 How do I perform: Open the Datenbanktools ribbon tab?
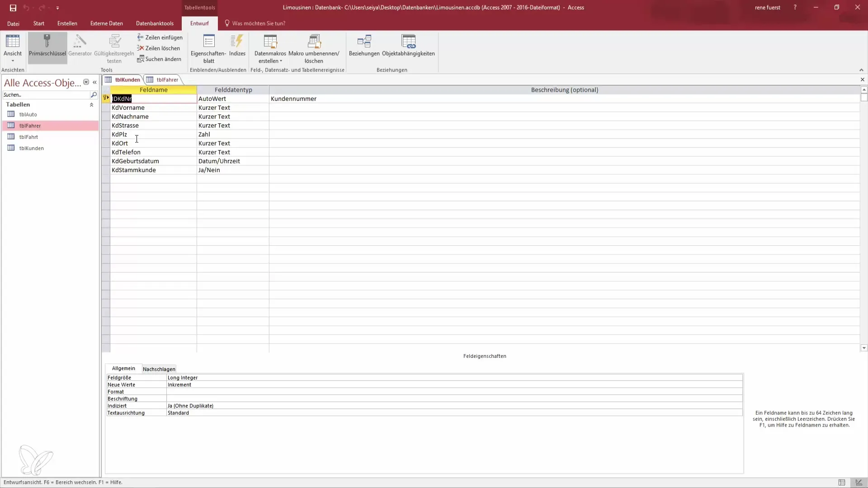[x=155, y=23]
